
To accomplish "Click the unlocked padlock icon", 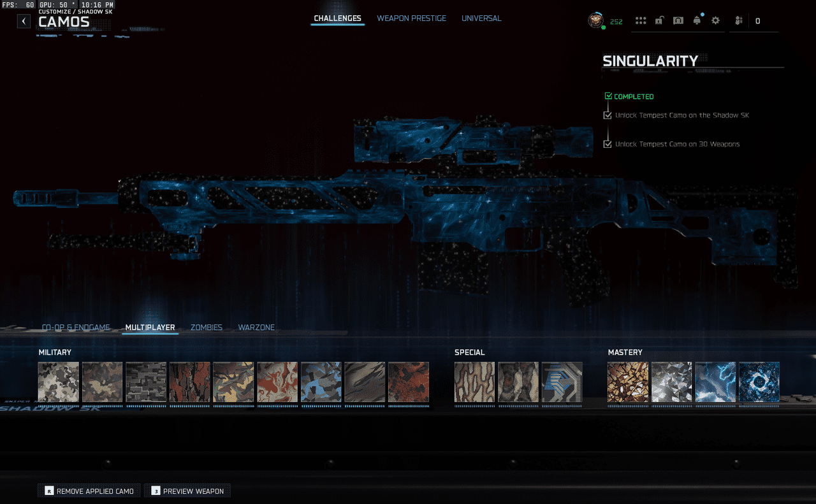I will tap(659, 21).
